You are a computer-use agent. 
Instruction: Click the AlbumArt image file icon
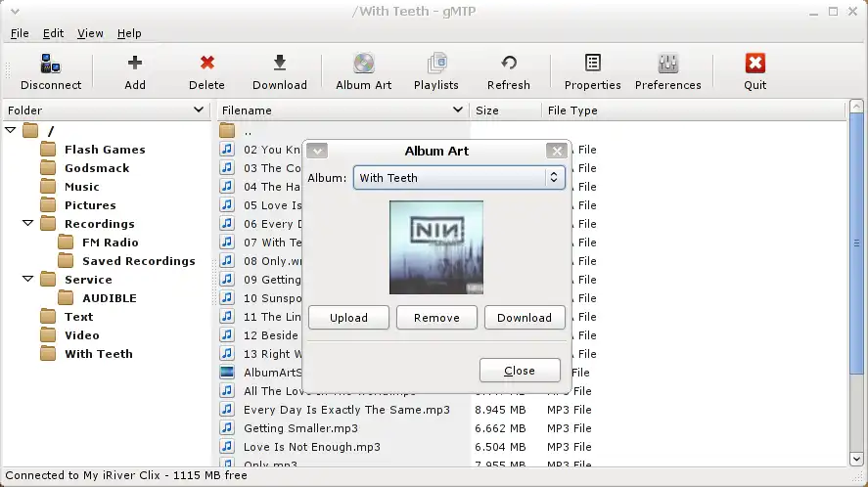227,372
